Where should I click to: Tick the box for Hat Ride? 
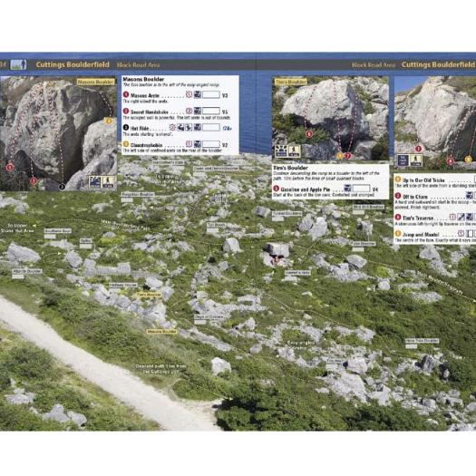tap(211, 128)
